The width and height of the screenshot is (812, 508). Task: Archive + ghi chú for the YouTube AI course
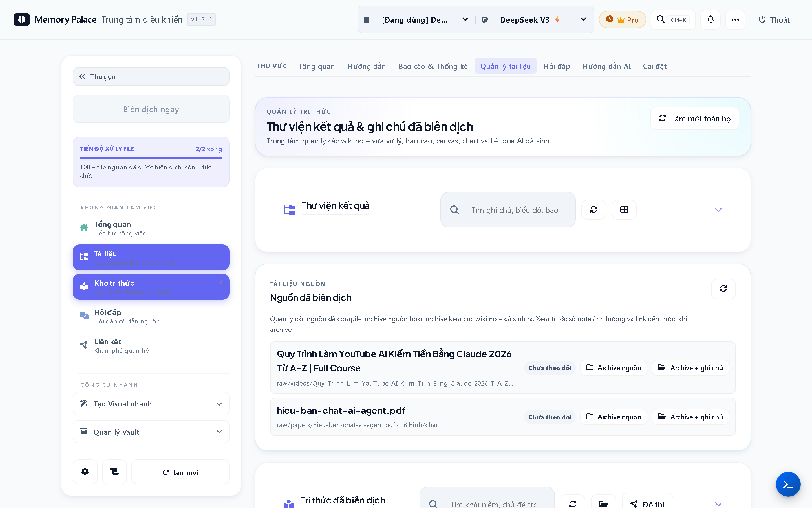tap(690, 368)
